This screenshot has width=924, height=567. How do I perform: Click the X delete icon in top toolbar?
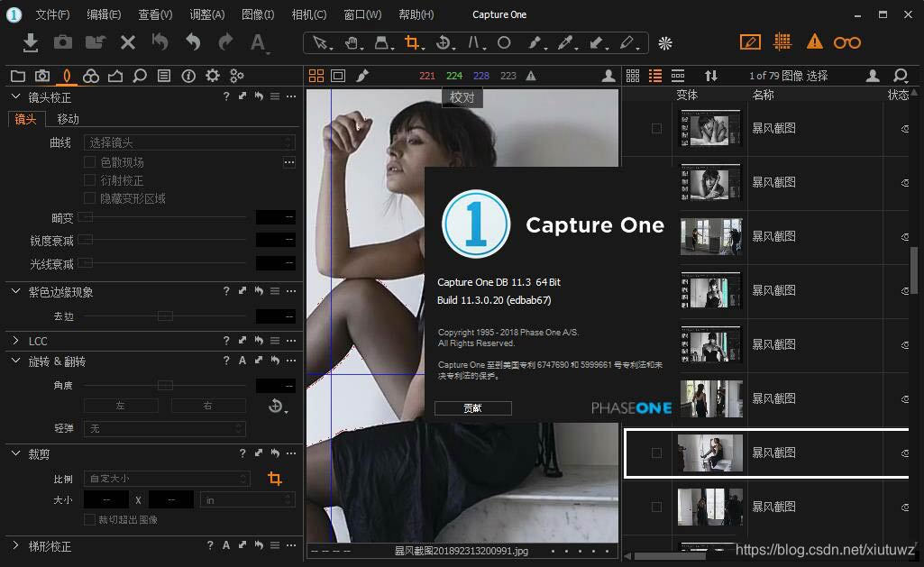[x=128, y=42]
